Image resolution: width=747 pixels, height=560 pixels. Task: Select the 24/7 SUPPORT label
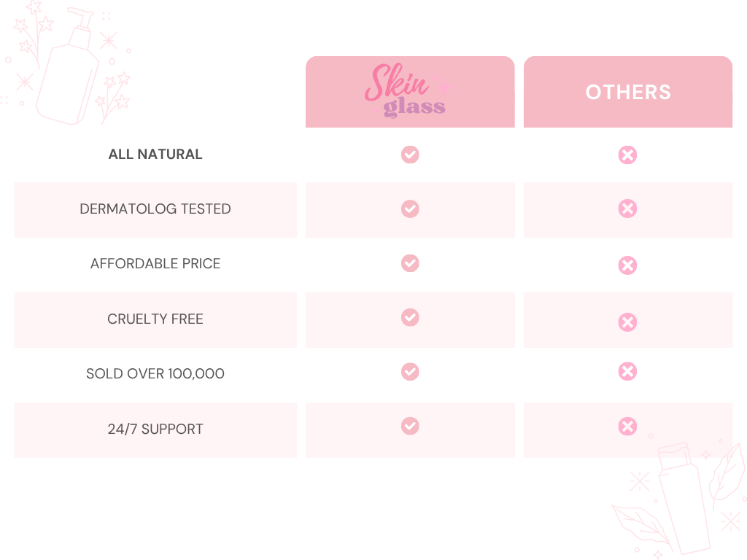[x=155, y=429]
